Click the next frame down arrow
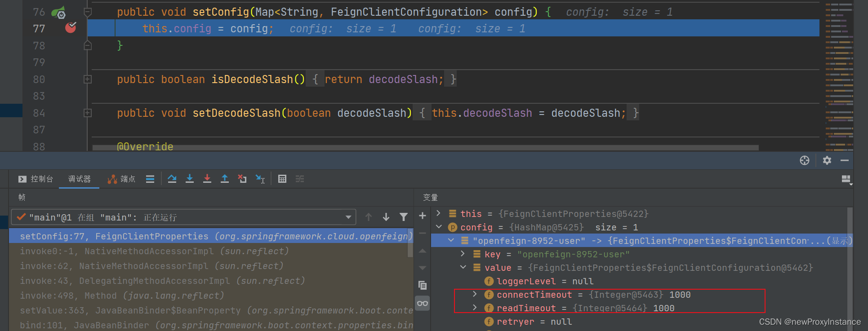Image resolution: width=868 pixels, height=331 pixels. [x=386, y=217]
